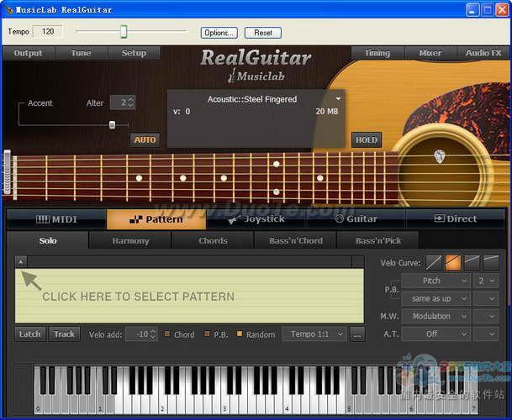Viewport: 512px width, 420px height.
Task: Select the fourth Velo Curve icon
Action: point(491,263)
